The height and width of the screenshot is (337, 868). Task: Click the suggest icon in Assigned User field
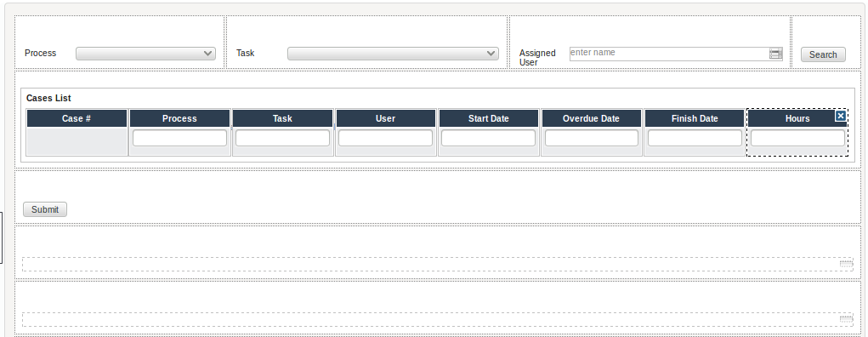click(x=775, y=54)
